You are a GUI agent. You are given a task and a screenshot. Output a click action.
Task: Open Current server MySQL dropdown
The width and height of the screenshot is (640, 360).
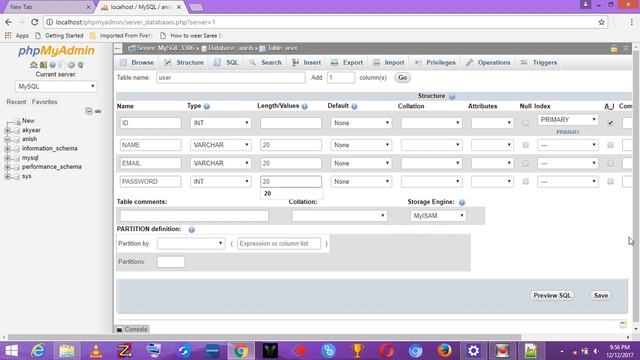[56, 87]
